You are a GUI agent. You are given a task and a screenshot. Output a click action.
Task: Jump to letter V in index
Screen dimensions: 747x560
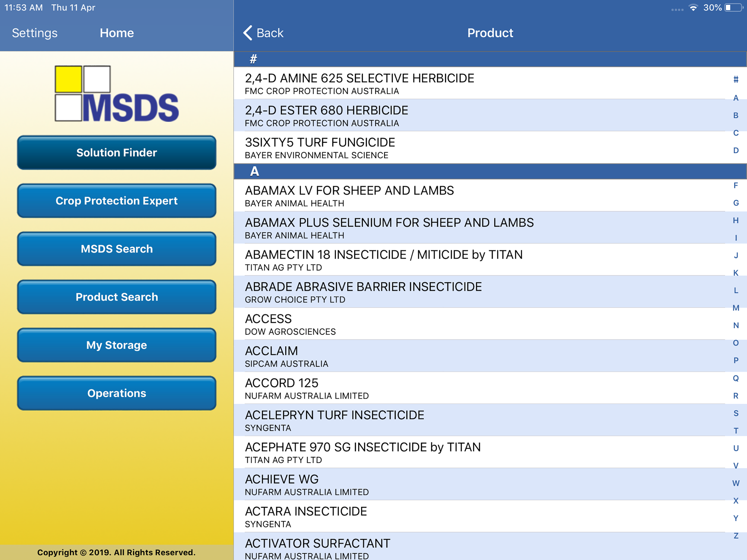pos(736,466)
